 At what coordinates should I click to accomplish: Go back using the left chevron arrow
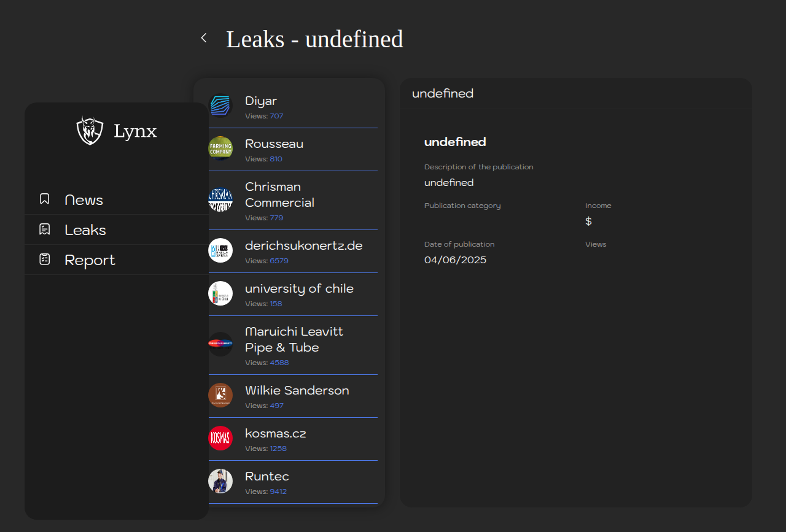pos(204,38)
